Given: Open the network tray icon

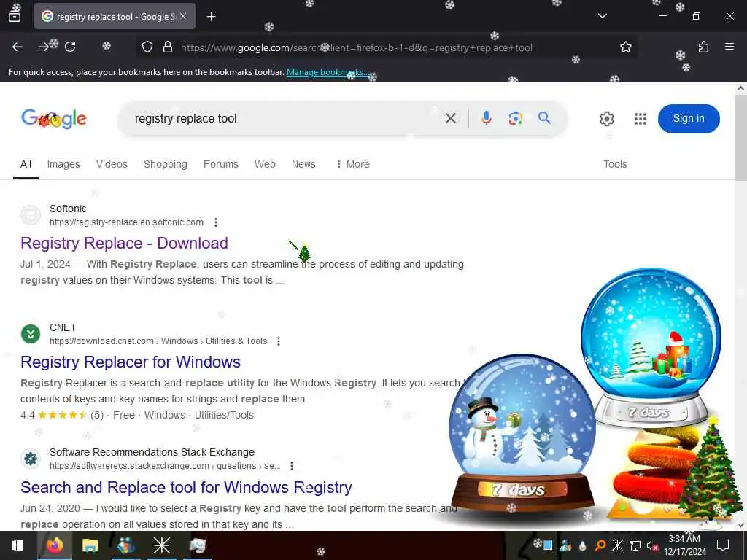Looking at the screenshot, I should [635, 545].
